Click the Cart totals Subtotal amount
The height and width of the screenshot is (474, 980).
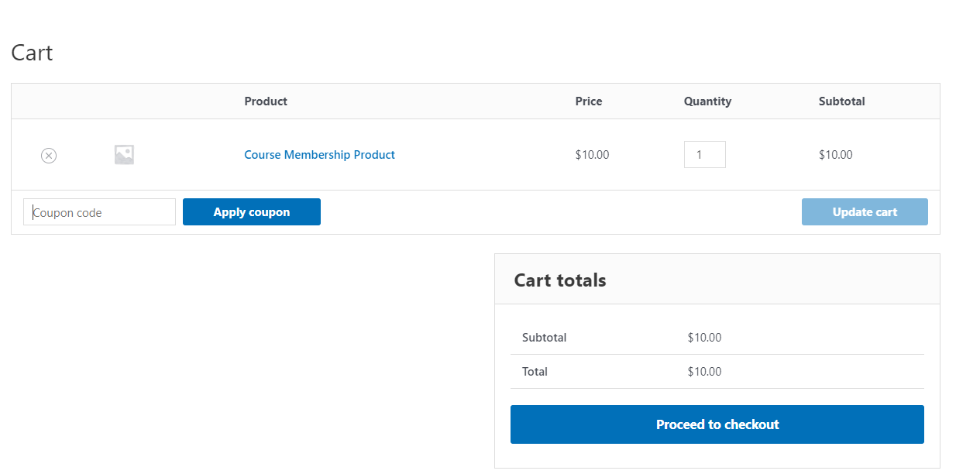click(x=704, y=338)
